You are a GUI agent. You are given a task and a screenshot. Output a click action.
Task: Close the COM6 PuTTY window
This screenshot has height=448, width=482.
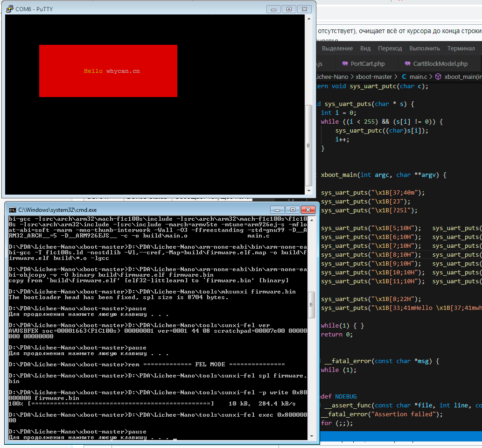coord(304,9)
